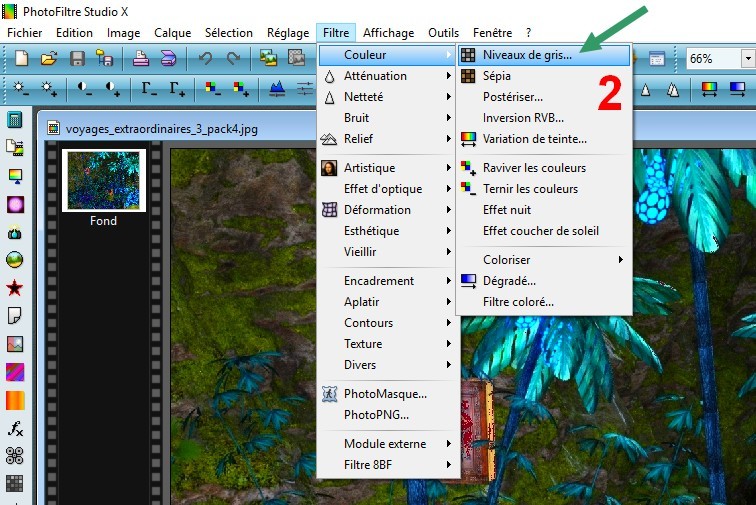Click the Increase saturation icon
This screenshot has width=756, height=505.
tap(241, 89)
